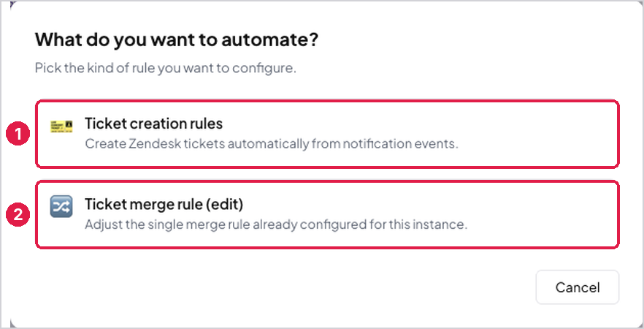Click the "Ticket creation rules" title text
This screenshot has width=644, height=329.
153,124
